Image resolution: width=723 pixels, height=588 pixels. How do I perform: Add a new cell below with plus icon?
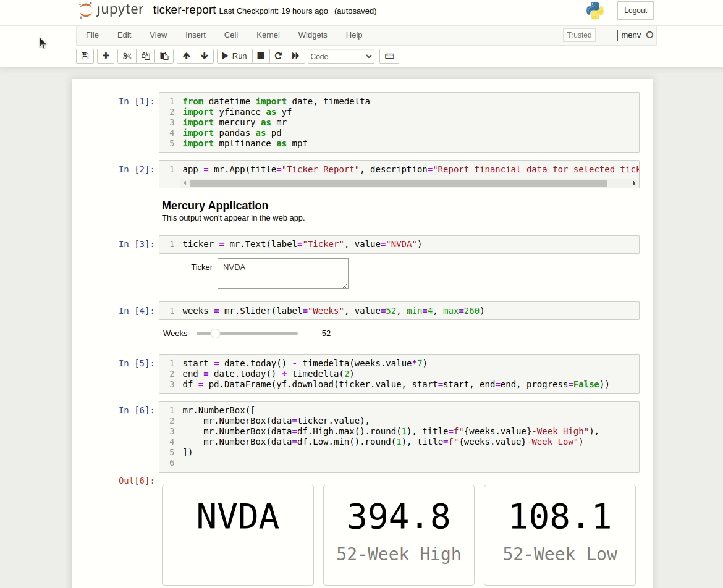[x=106, y=56]
